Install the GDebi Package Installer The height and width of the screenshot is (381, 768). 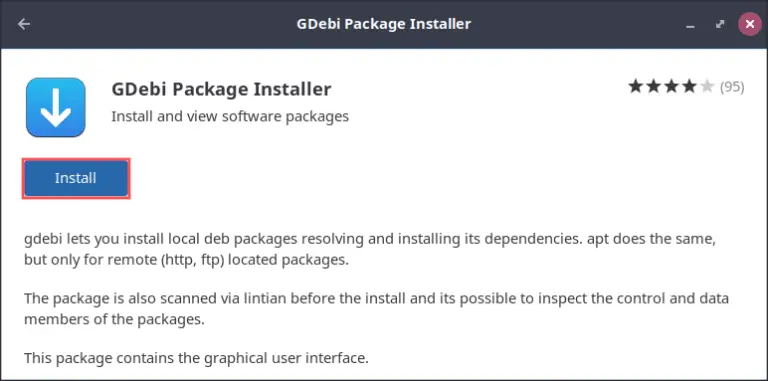(76, 178)
